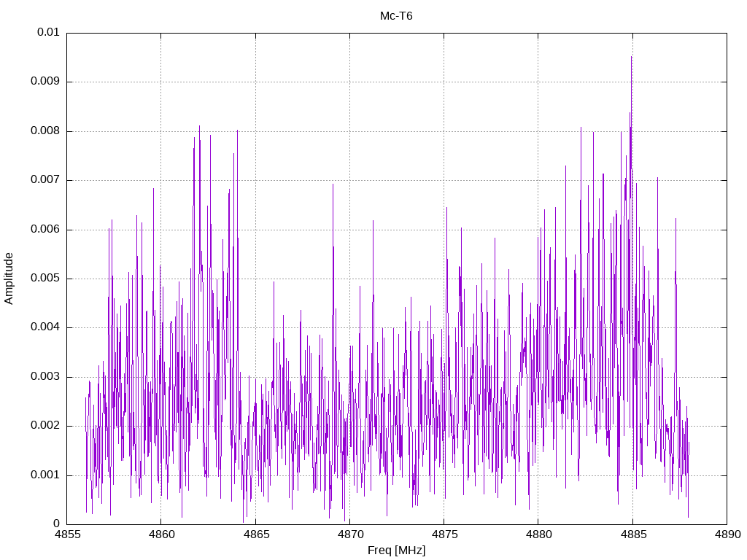Click the plot title Mc-T6

click(396, 16)
